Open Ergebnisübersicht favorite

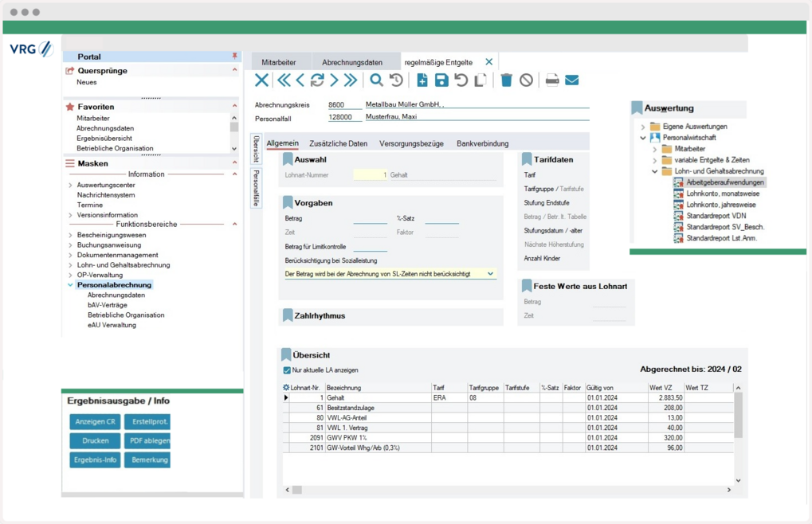point(104,138)
